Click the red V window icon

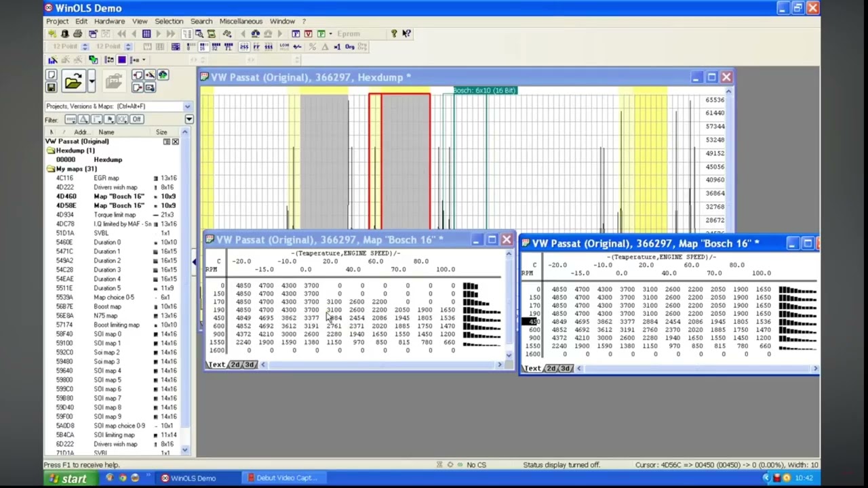tap(309, 33)
